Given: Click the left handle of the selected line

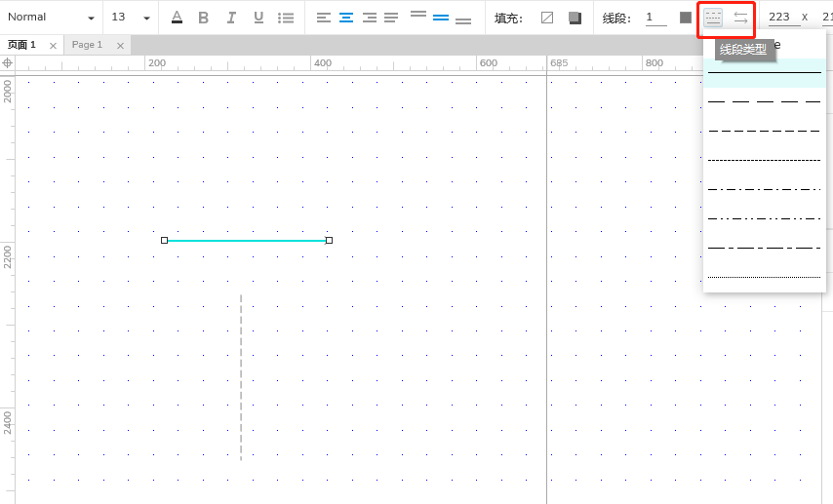Looking at the screenshot, I should point(164,241).
